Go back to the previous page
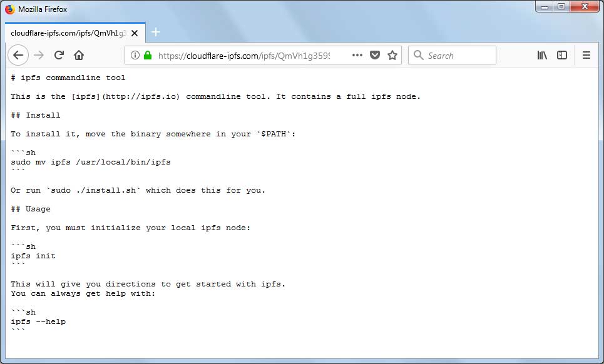This screenshot has width=604, height=364. [x=18, y=56]
